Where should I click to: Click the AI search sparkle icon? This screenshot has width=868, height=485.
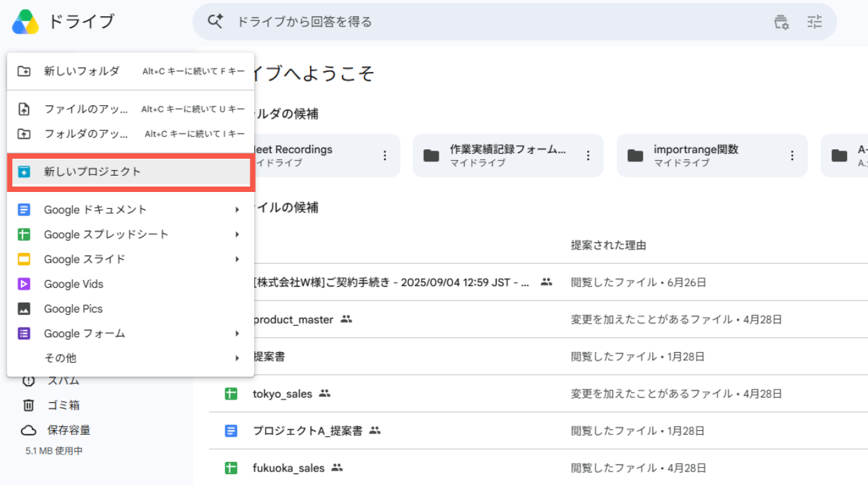point(215,22)
